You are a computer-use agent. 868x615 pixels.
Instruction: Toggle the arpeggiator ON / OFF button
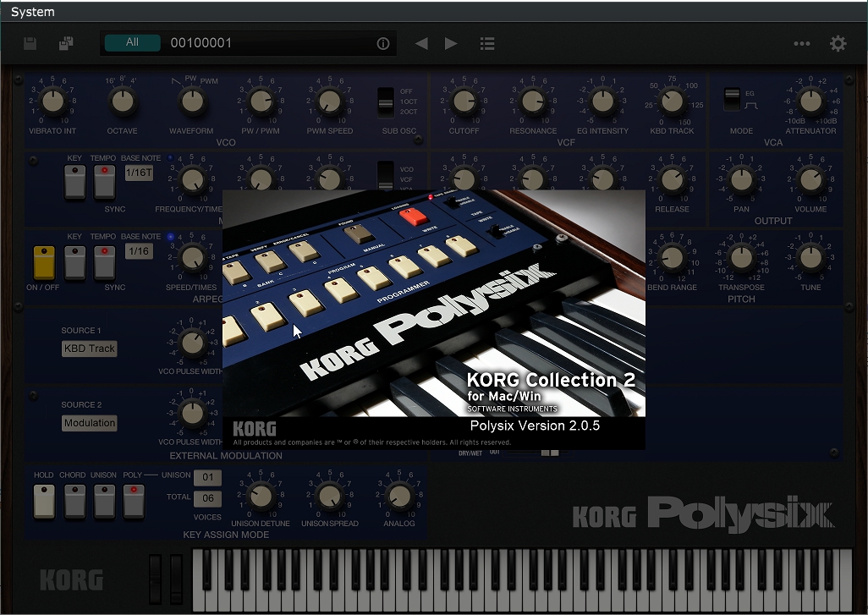(x=44, y=262)
